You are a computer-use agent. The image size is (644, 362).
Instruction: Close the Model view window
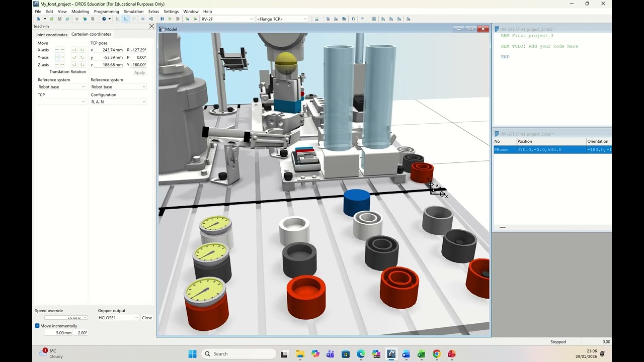point(483,29)
